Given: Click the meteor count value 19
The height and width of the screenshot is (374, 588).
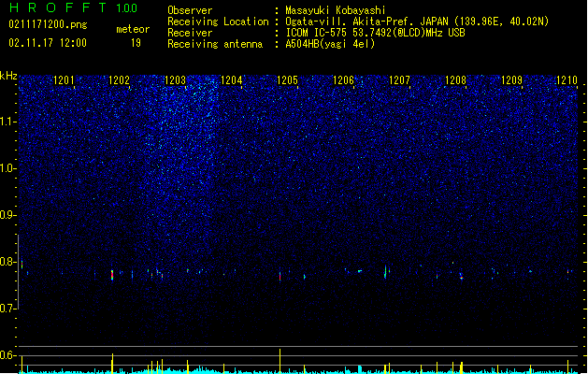Looking at the screenshot, I should pyautogui.click(x=136, y=43).
